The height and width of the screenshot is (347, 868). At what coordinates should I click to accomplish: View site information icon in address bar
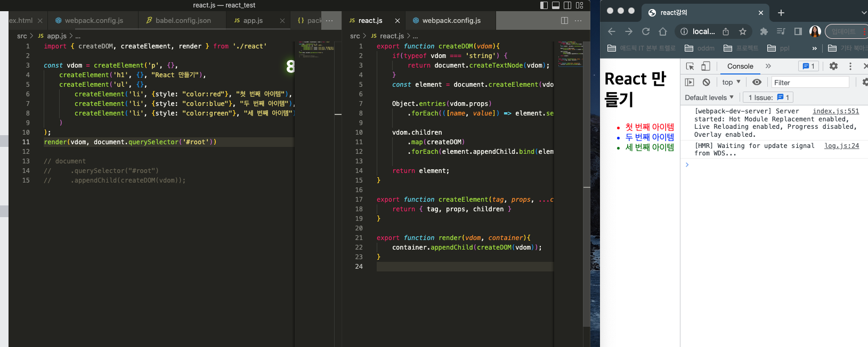(x=684, y=31)
